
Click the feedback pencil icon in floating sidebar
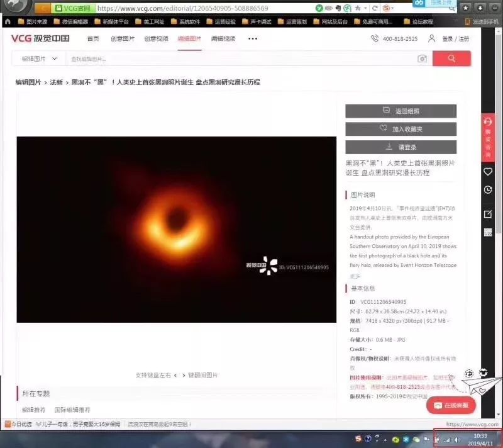(x=487, y=214)
